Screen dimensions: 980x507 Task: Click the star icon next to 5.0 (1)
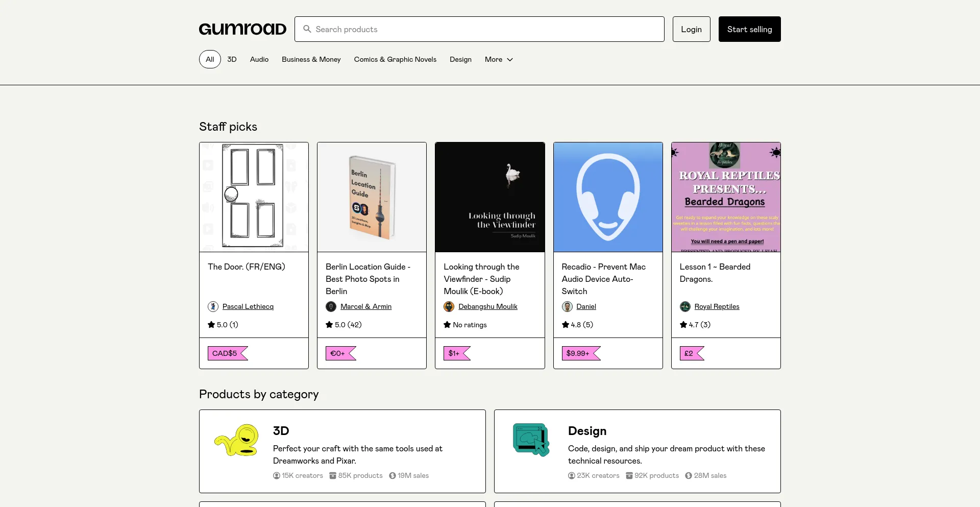(x=211, y=324)
